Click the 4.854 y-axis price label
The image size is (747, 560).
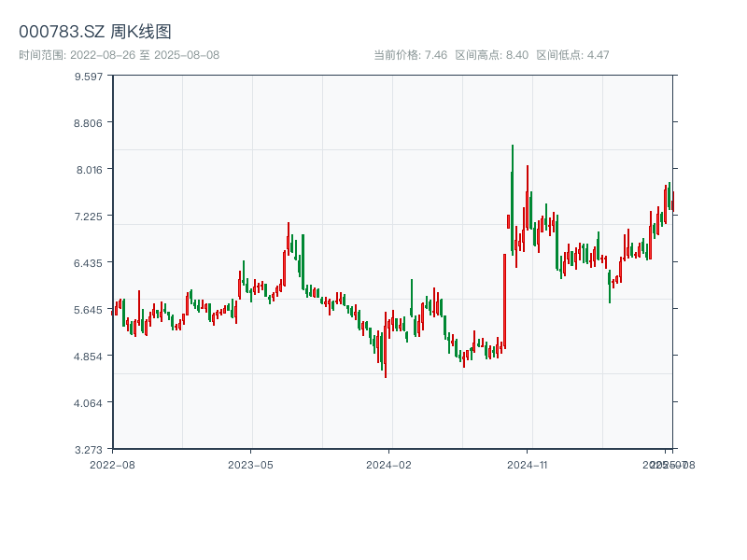click(89, 356)
